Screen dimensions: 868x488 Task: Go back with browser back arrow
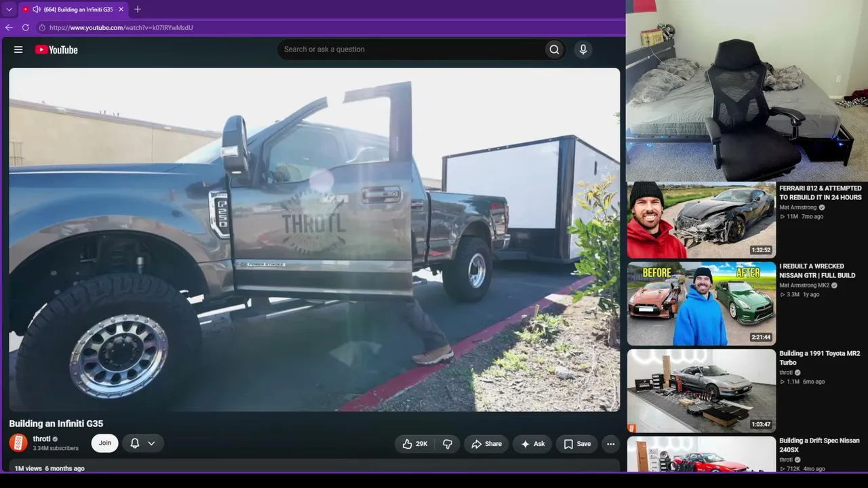coord(9,28)
